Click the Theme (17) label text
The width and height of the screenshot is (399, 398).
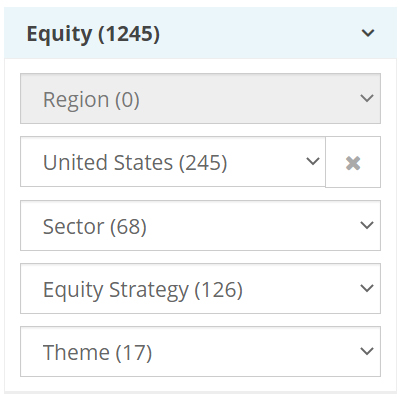[x=97, y=353]
